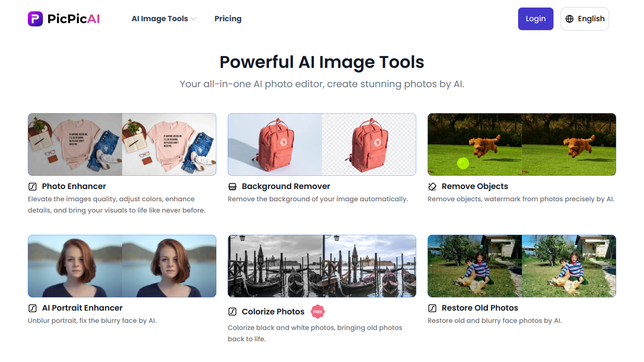
Task: Expand the AI Image Tools dropdown
Action: click(x=164, y=19)
